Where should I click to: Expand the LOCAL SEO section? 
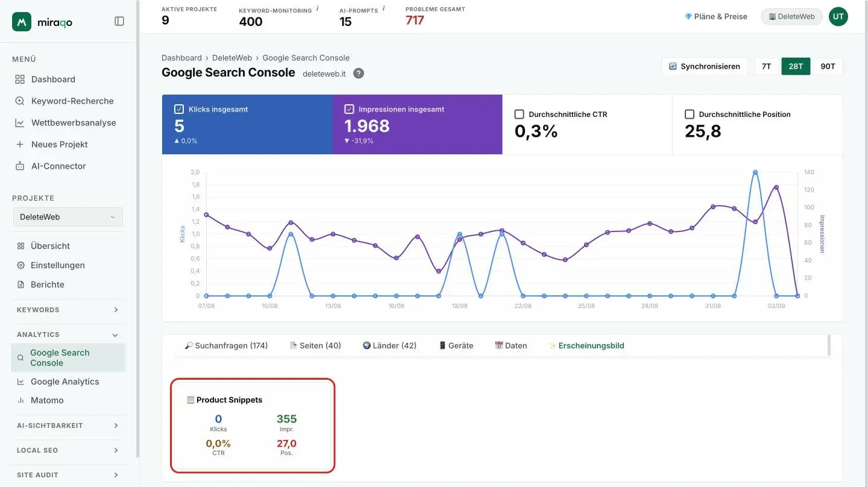(x=68, y=450)
